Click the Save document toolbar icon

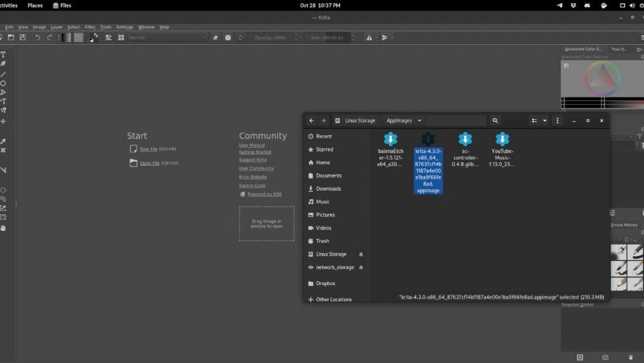[x=23, y=37]
